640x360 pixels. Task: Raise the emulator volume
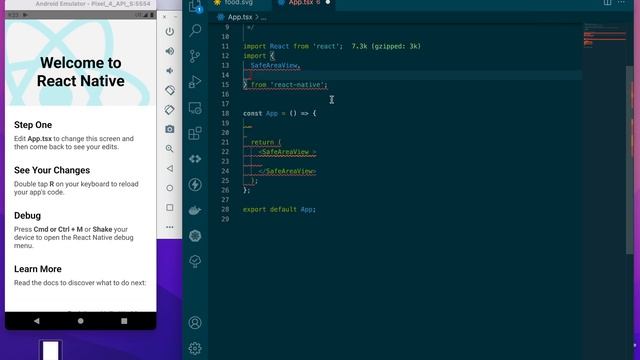tap(170, 51)
